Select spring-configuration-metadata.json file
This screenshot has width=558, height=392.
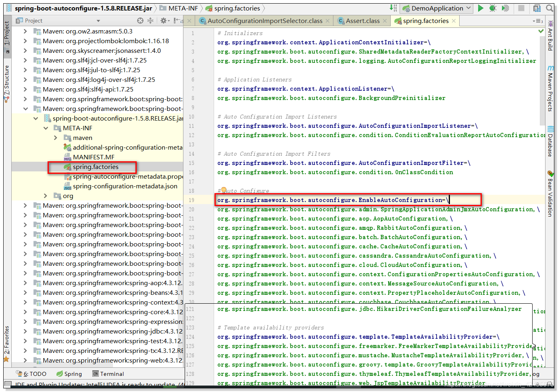pos(125,186)
